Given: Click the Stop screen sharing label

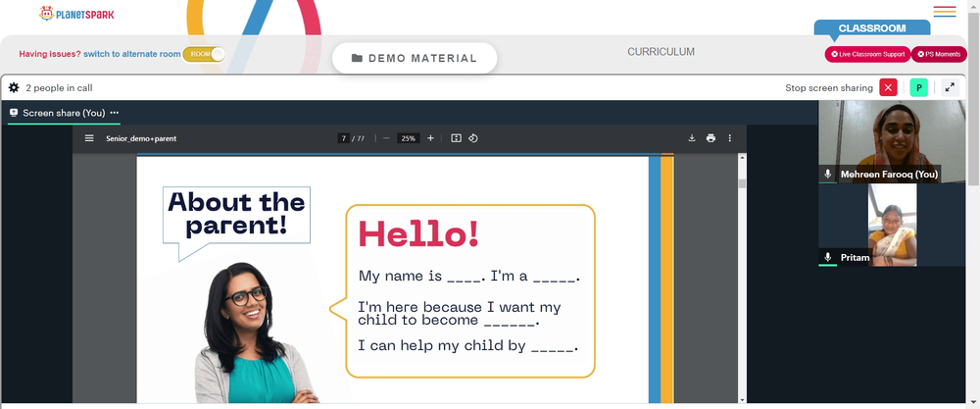Looking at the screenshot, I should click(x=829, y=88).
